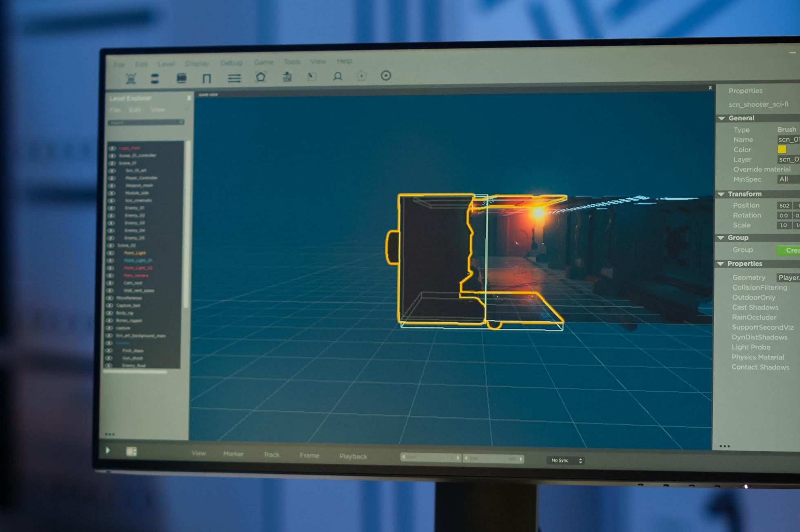The image size is (800, 532).
Task: Collapse the Transform section triangle
Action: [x=721, y=194]
